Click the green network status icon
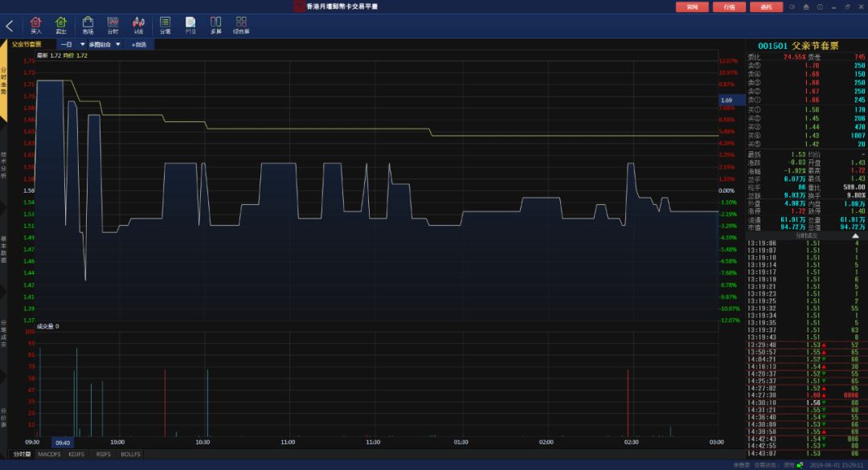Screen dimensions: 868x470 (x=800, y=465)
